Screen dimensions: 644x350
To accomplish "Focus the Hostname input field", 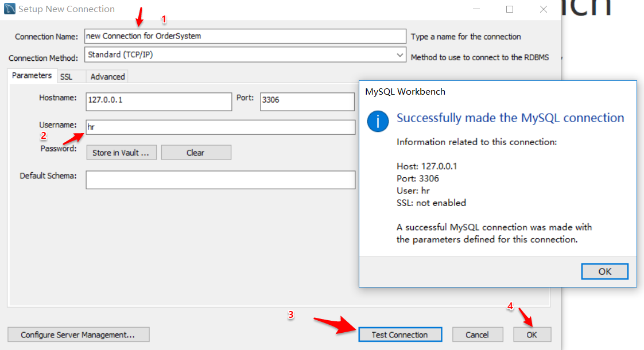I will (158, 102).
